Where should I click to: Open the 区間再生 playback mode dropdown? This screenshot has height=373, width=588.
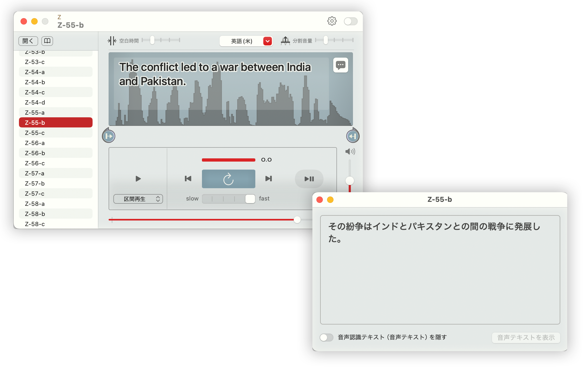(x=138, y=199)
